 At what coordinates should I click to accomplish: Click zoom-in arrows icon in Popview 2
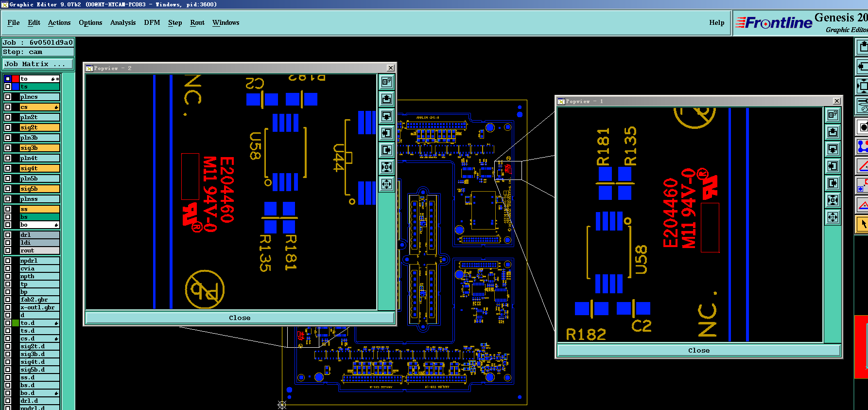(386, 167)
